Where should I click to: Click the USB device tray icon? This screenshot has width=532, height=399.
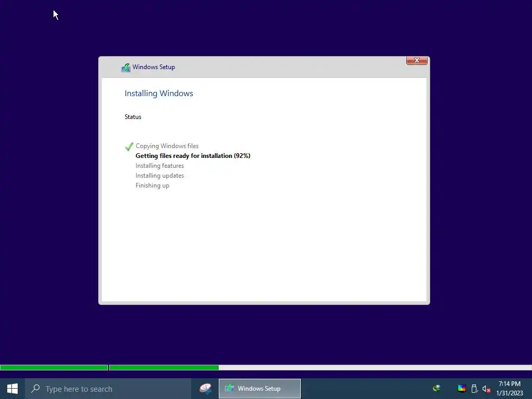[474, 389]
